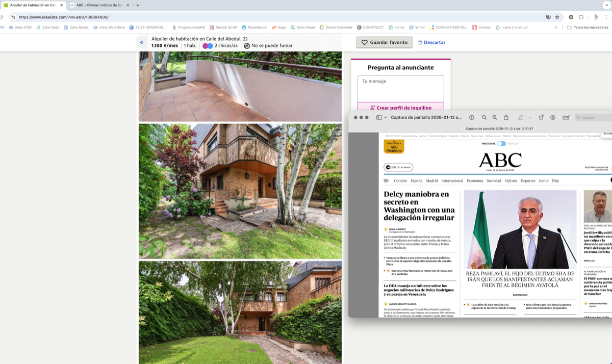Bookmark this page with the star icon

(557, 17)
